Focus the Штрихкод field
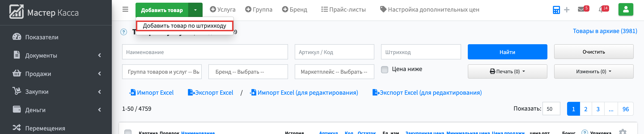Viewport: 644px width, 134px height. (421, 52)
